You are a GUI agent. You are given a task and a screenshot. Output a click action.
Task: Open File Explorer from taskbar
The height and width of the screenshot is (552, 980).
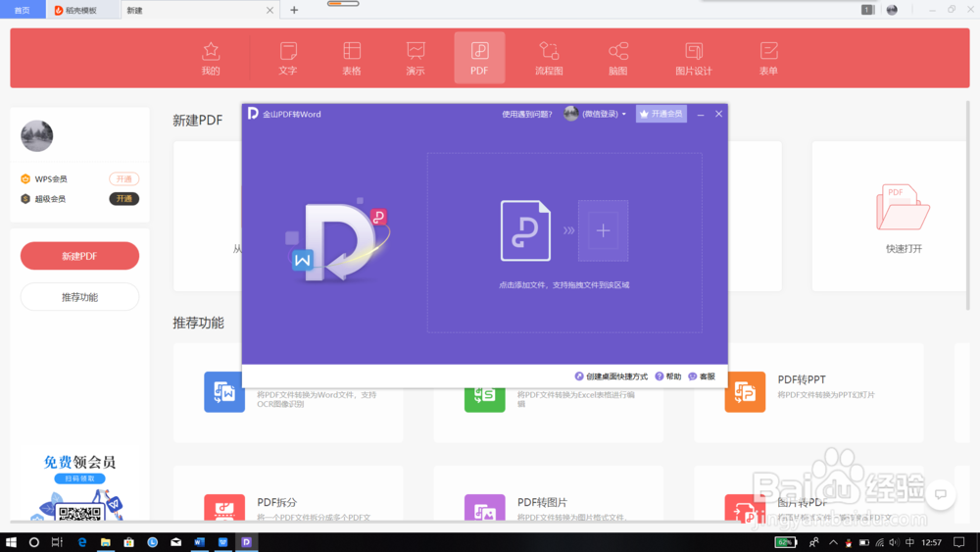[x=105, y=542]
